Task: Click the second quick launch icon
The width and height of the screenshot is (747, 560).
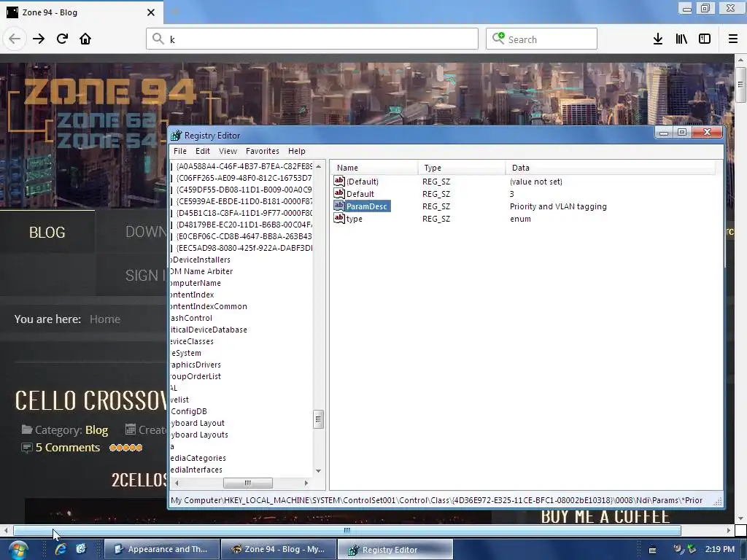Action: click(81, 549)
